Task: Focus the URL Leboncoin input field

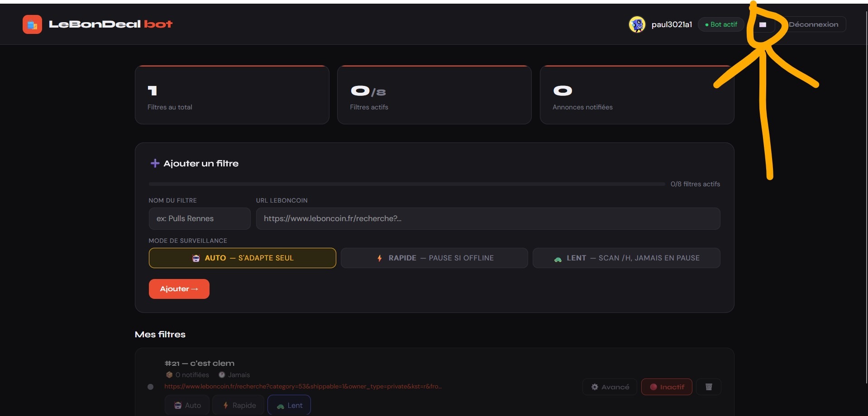Action: [x=488, y=218]
